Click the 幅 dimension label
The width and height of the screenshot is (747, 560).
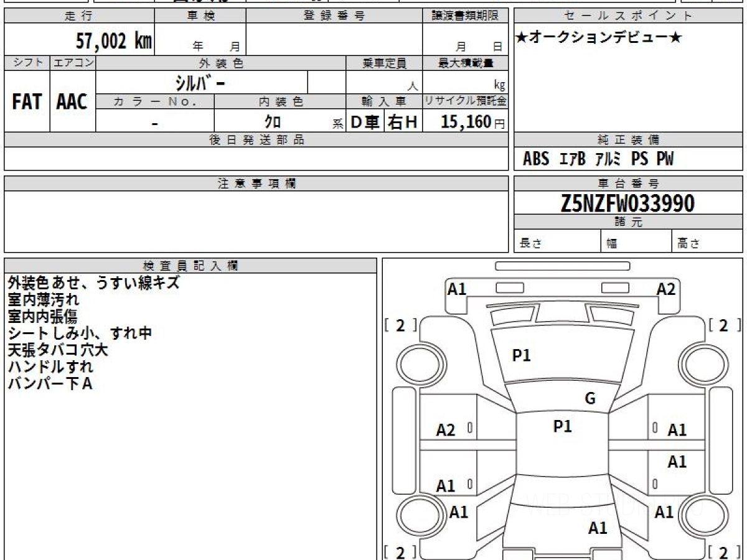click(x=612, y=244)
